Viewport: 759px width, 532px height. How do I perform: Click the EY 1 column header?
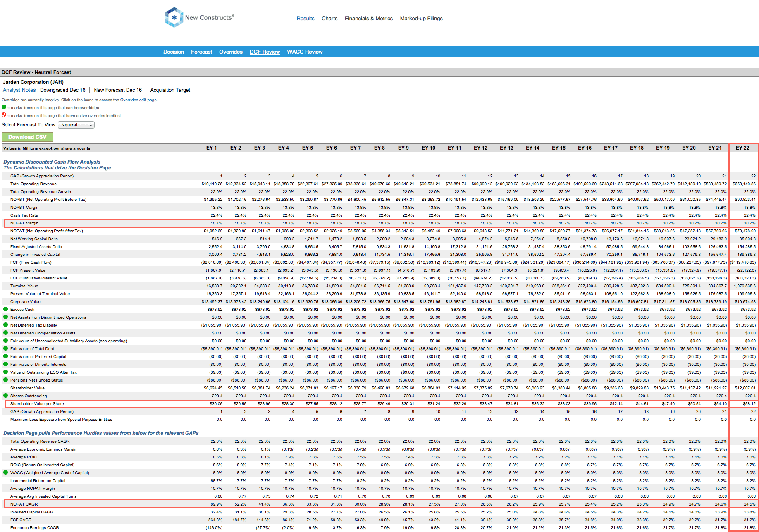[x=212, y=148]
